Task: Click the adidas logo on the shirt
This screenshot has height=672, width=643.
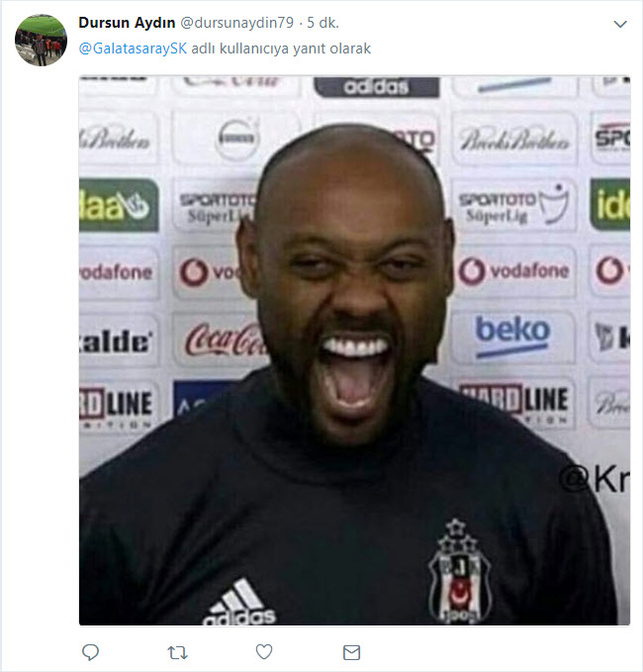Action: (x=239, y=602)
